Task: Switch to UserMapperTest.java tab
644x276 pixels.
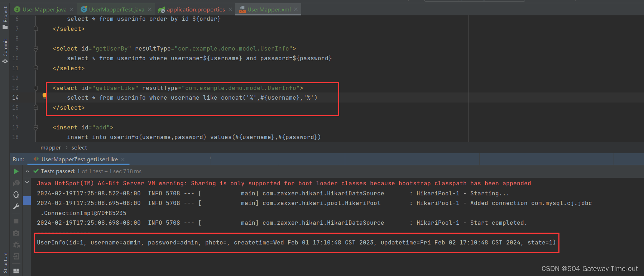Action: click(x=117, y=9)
